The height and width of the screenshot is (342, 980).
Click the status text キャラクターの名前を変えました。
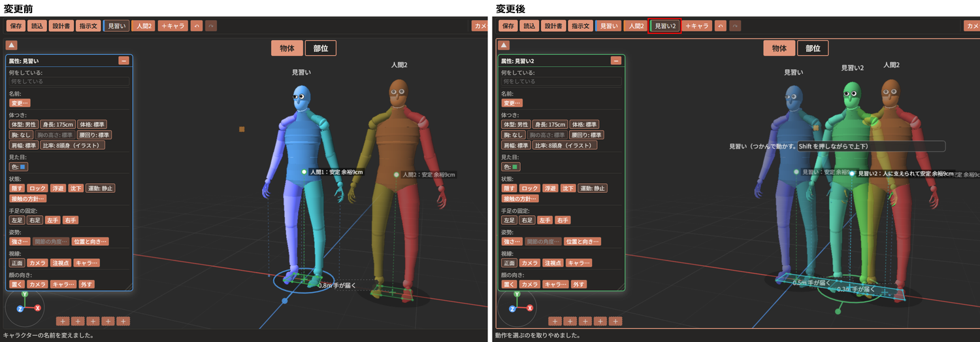[48, 335]
